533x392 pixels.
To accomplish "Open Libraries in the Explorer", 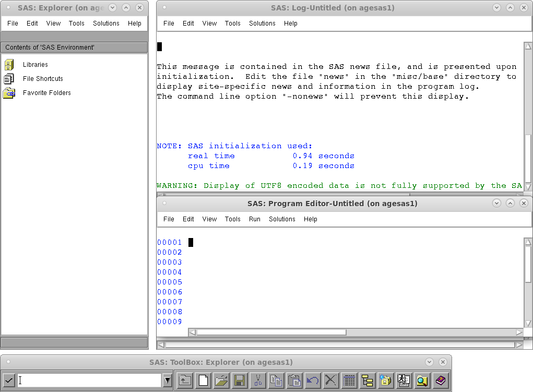I will pyautogui.click(x=35, y=65).
